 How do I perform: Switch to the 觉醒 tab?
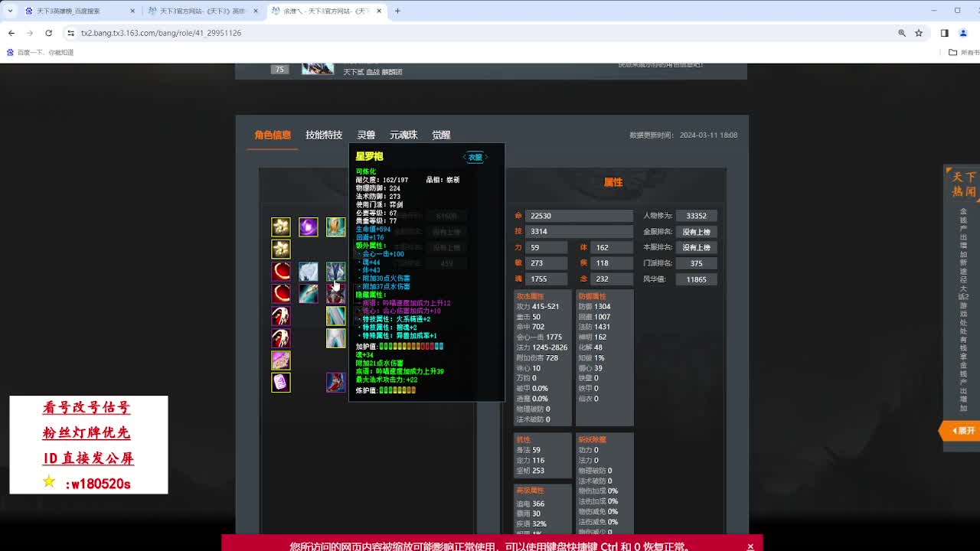coord(441,135)
